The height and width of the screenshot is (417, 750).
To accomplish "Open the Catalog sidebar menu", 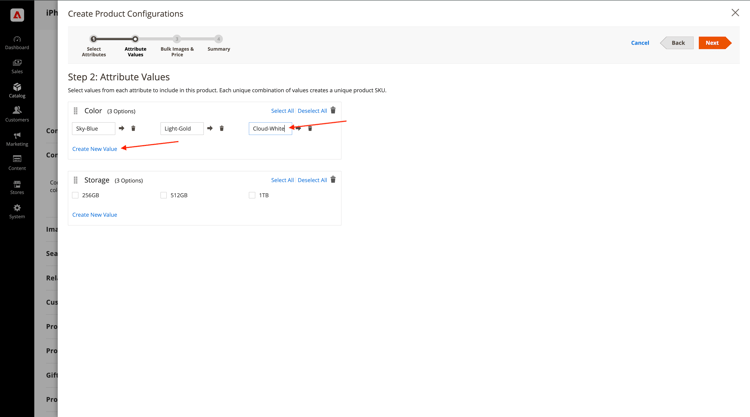I will click(17, 90).
